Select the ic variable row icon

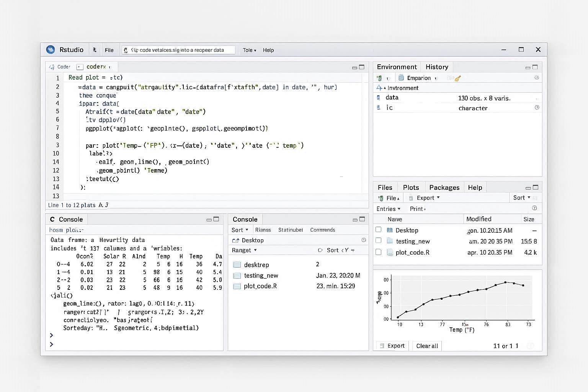(x=379, y=108)
